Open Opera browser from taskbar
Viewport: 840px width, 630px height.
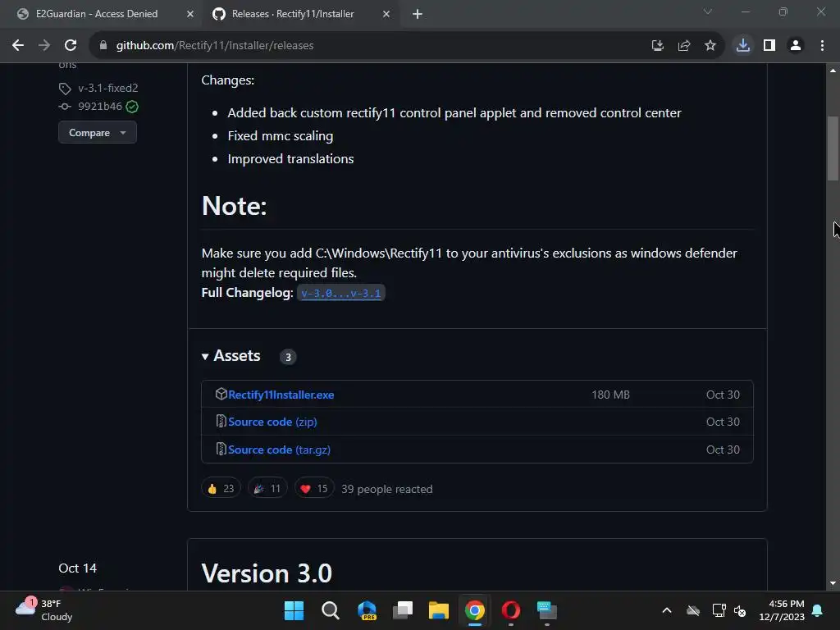510,610
